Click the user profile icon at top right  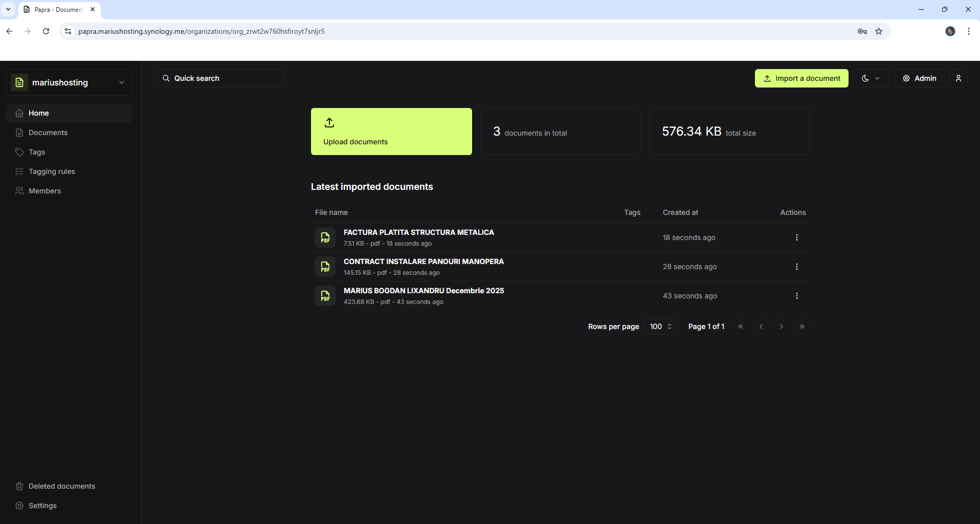[x=959, y=78]
